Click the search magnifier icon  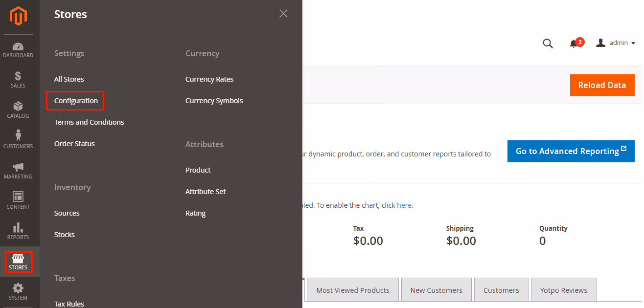click(548, 44)
